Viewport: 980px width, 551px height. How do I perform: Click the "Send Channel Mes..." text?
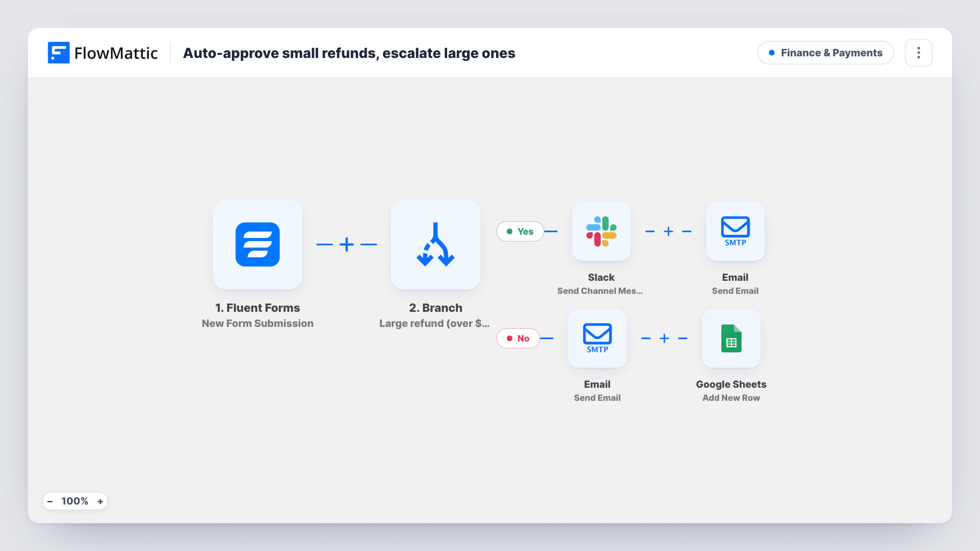point(600,291)
